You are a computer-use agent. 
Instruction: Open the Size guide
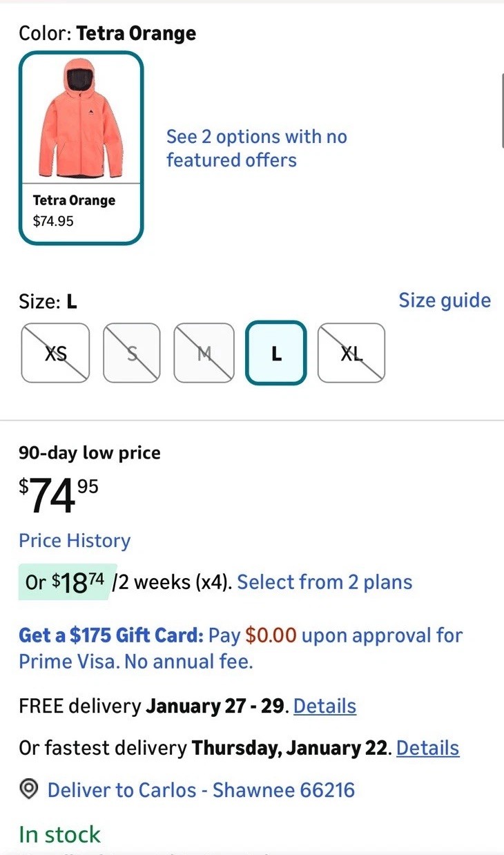pos(445,300)
